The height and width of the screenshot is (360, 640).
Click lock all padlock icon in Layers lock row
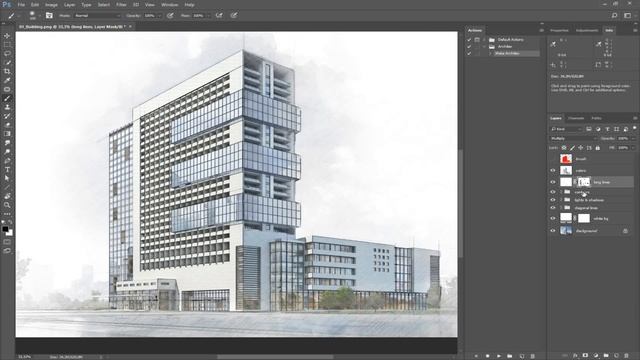(598, 148)
